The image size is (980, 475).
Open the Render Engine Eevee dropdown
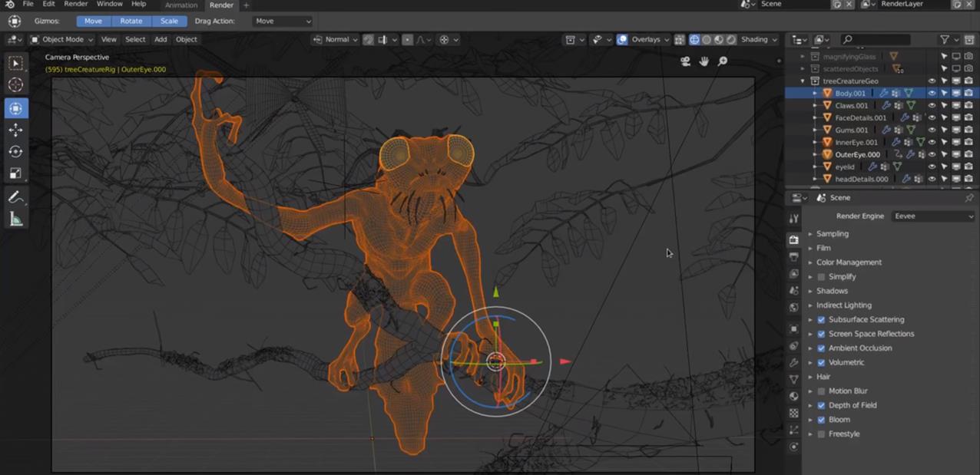tap(933, 216)
